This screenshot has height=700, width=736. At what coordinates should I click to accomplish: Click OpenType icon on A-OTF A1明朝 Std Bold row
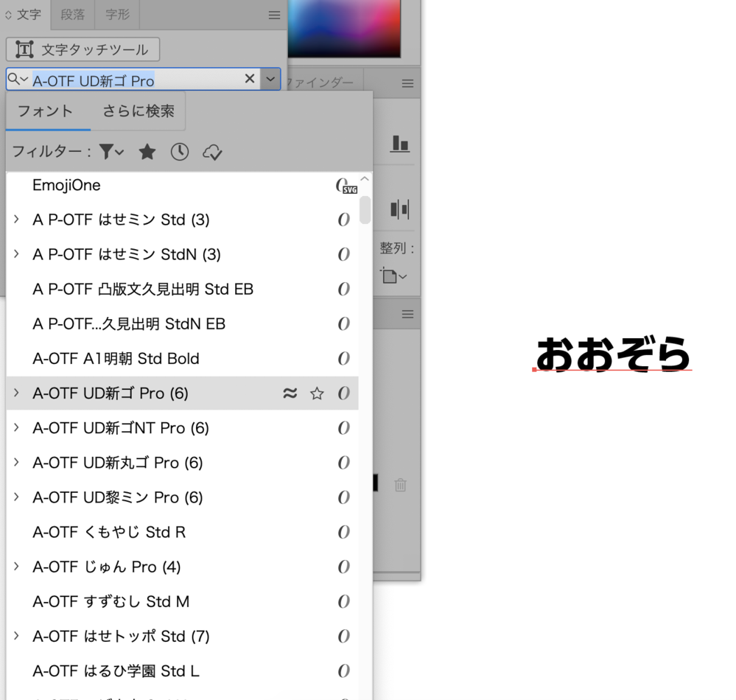[x=343, y=359]
